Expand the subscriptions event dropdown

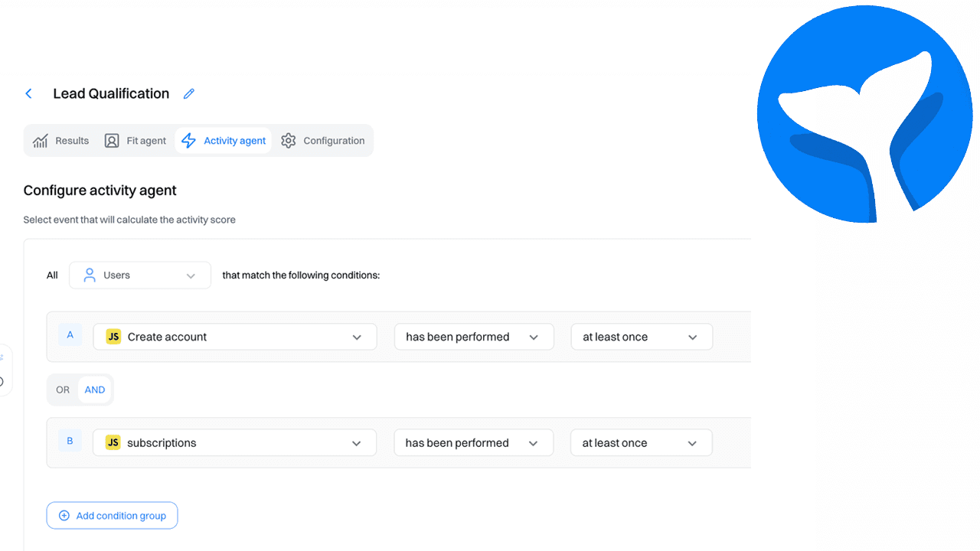click(x=234, y=442)
